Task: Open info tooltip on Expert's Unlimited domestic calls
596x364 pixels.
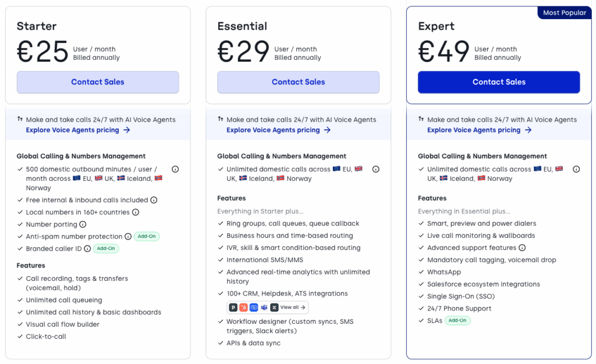Action: click(x=576, y=169)
